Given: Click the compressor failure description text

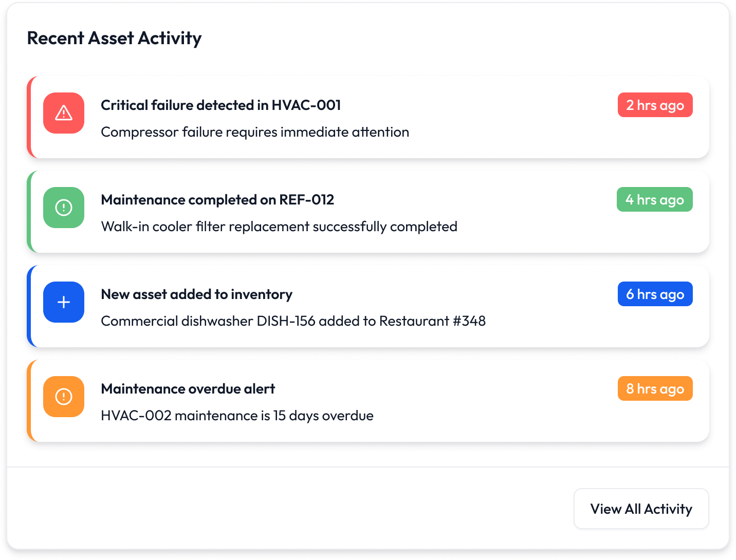Looking at the screenshot, I should [255, 132].
